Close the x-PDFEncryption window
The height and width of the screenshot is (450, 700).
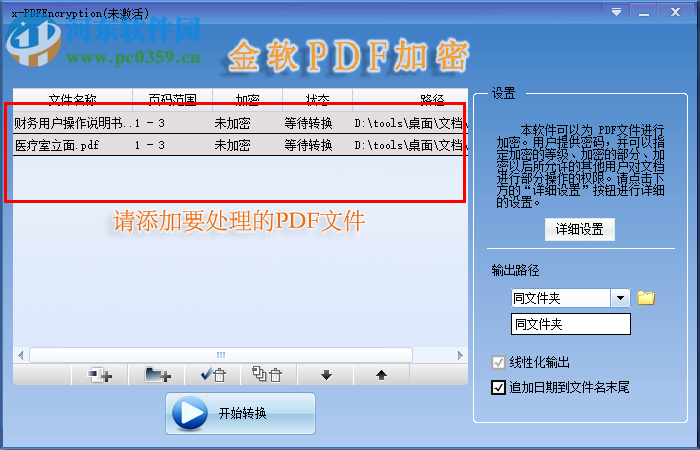[675, 12]
